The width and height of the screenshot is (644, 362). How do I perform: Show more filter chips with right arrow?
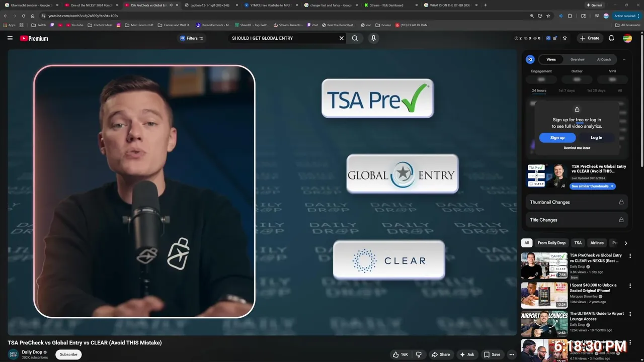pyautogui.click(x=625, y=243)
